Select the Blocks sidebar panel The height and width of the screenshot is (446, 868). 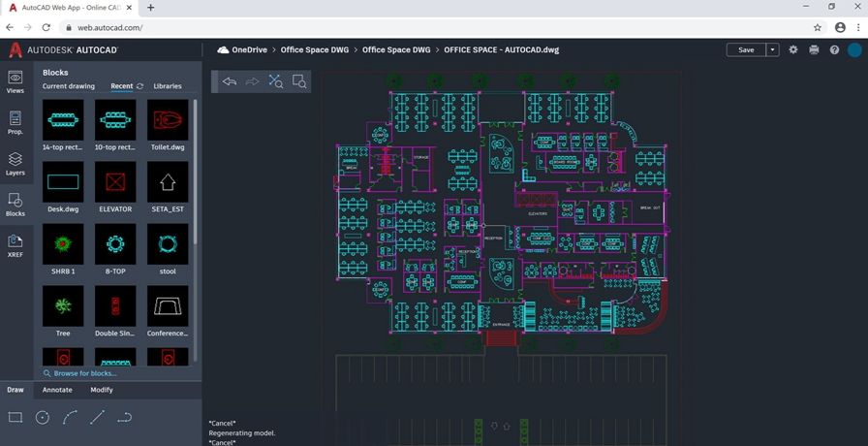click(15, 205)
